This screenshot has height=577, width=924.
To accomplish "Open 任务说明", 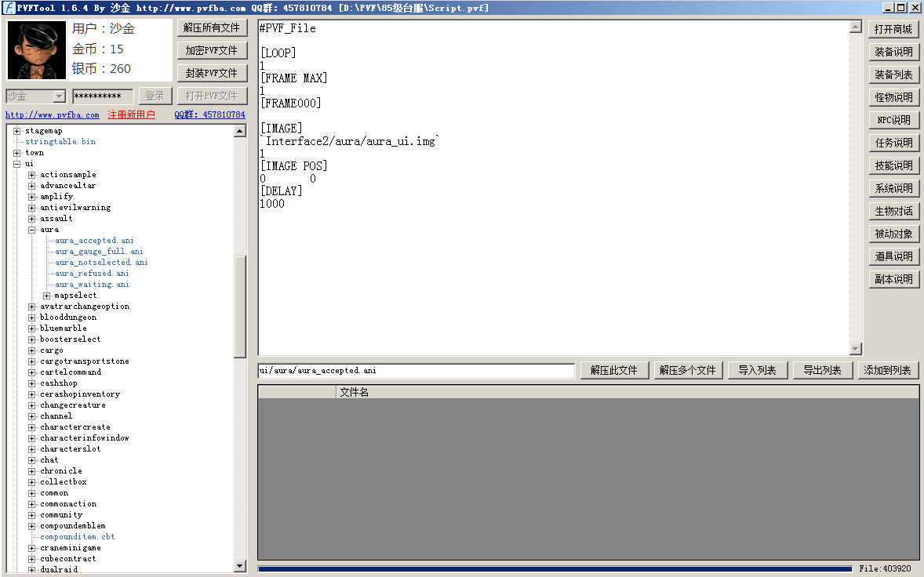I will pos(893,143).
